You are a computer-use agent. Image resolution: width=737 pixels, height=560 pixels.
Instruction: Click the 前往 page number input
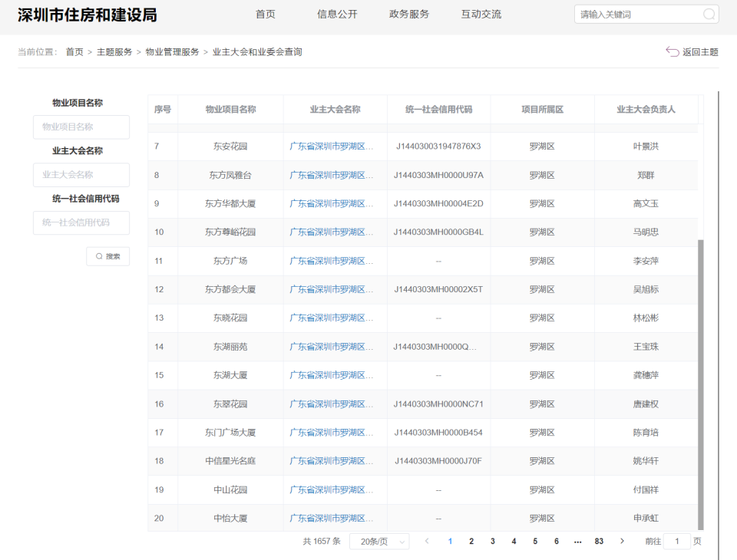coord(676,541)
